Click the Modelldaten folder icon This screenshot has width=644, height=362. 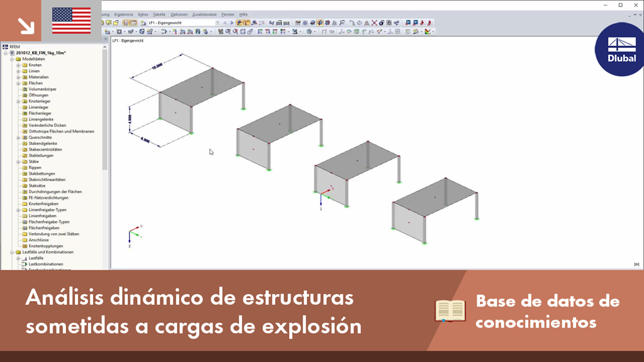[18, 59]
